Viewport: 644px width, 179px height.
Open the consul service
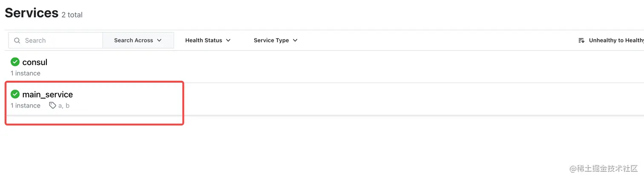[35, 62]
